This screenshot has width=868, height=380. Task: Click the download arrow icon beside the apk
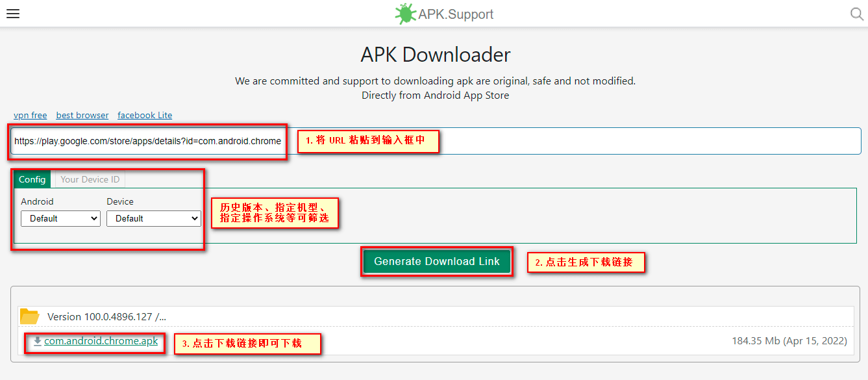(x=38, y=341)
